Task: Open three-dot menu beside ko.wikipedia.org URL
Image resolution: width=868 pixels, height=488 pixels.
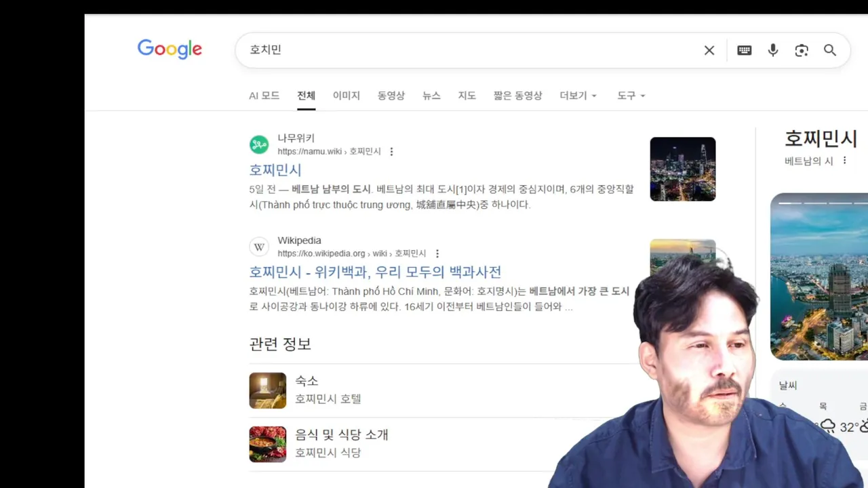Action: pyautogui.click(x=437, y=253)
